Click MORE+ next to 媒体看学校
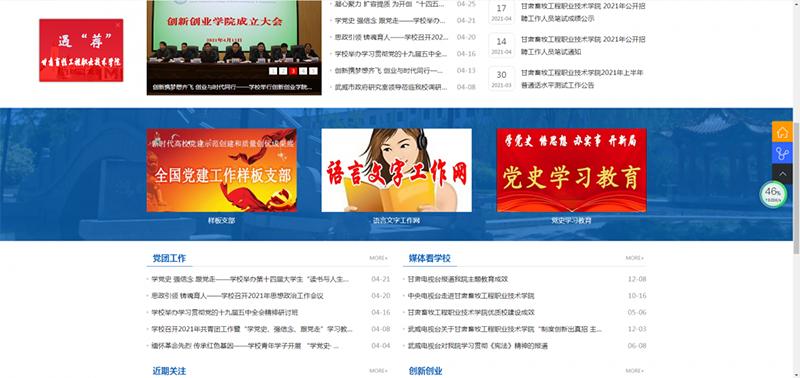800x378 pixels. click(x=635, y=258)
